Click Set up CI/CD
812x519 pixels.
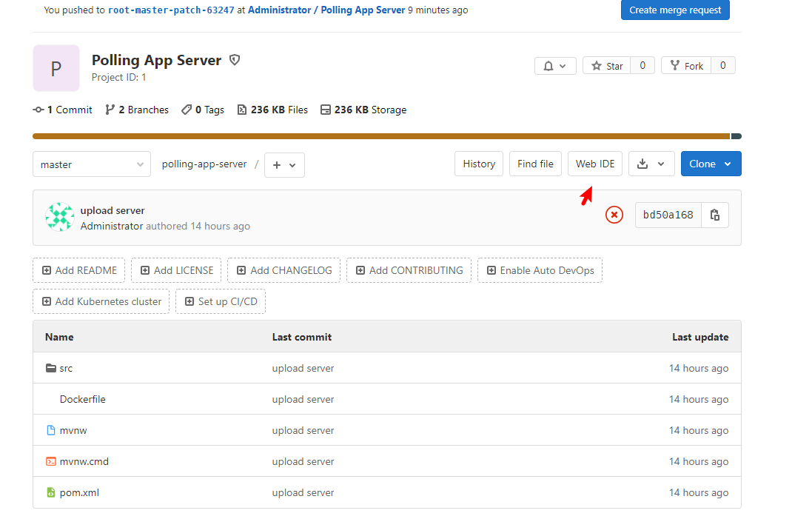(x=221, y=301)
